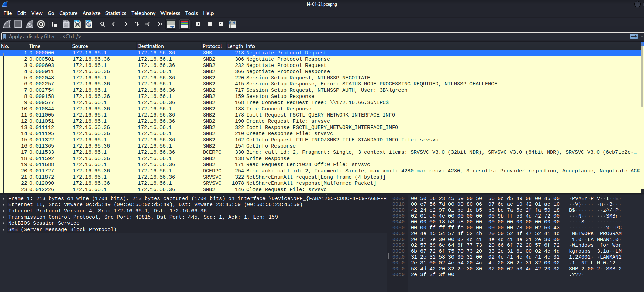Select packet 22 NetShareEnumAll response Malformed
The height and width of the screenshot is (292, 644).
(x=320, y=183)
